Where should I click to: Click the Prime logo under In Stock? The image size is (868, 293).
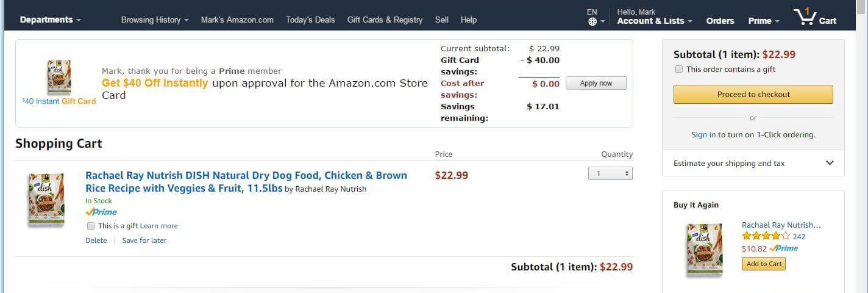[x=101, y=212]
